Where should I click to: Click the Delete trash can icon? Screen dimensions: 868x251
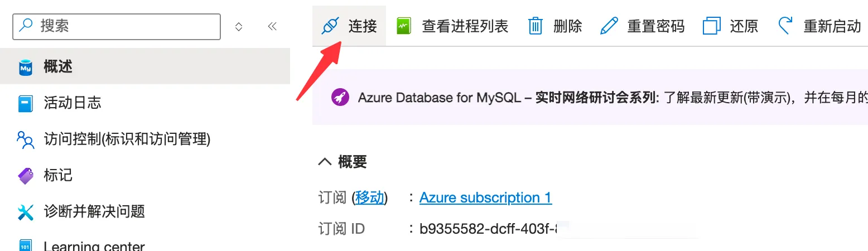[535, 26]
